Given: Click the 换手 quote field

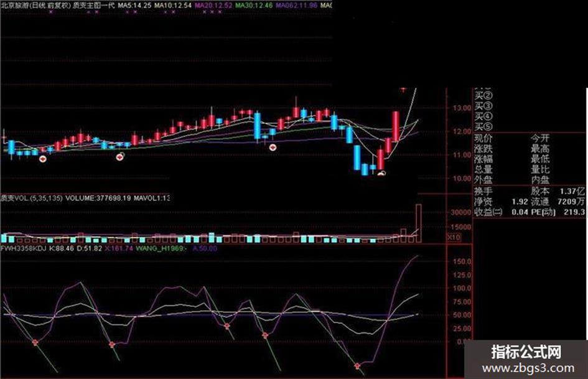Looking at the screenshot, I should (483, 191).
